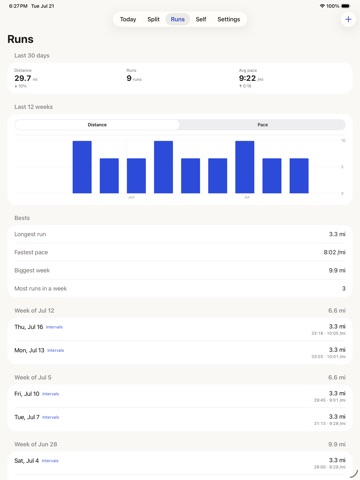Open the Mon, Jul 13 run
Image resolution: width=360 pixels, height=480 pixels.
[x=180, y=353]
